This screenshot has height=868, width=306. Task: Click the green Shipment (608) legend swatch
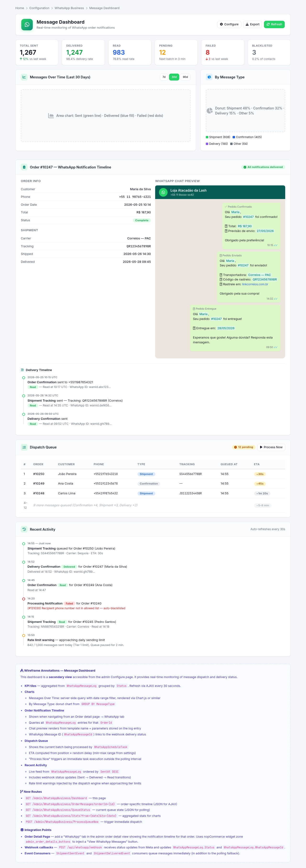(207, 137)
